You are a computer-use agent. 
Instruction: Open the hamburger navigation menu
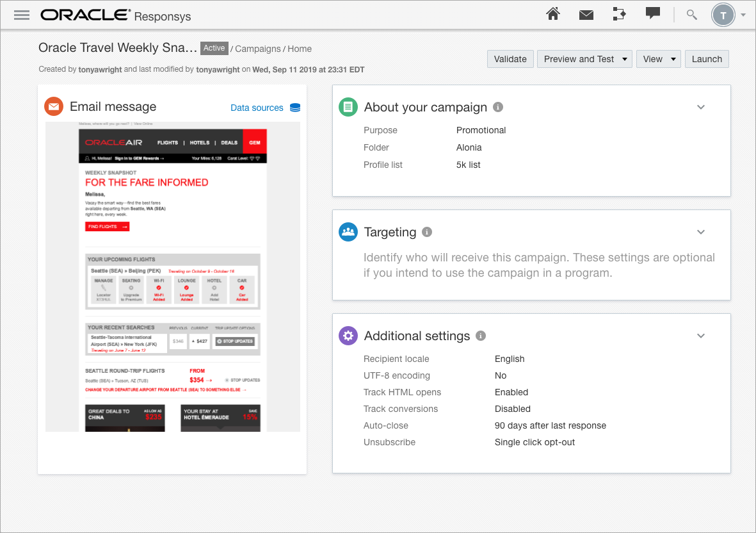pyautogui.click(x=22, y=15)
